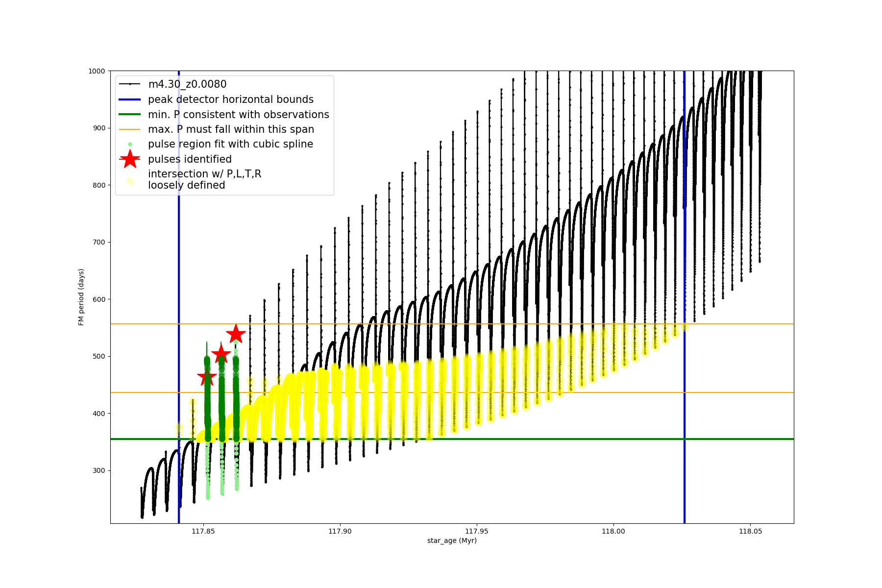Click the light green dot in the legend
Image resolution: width=882 pixels, height=588 pixels.
click(x=130, y=144)
